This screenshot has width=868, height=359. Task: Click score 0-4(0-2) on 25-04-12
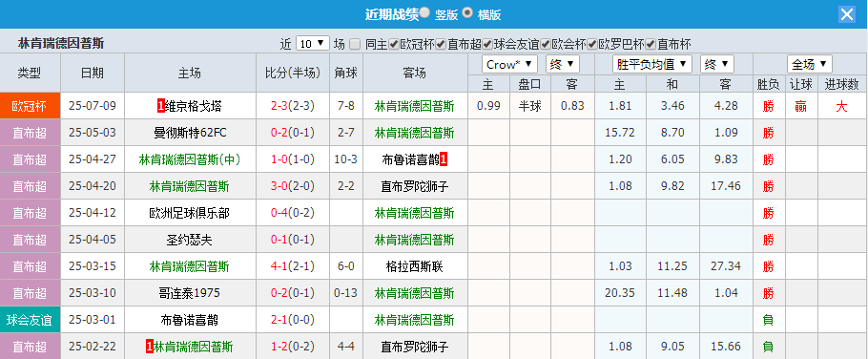click(x=292, y=213)
